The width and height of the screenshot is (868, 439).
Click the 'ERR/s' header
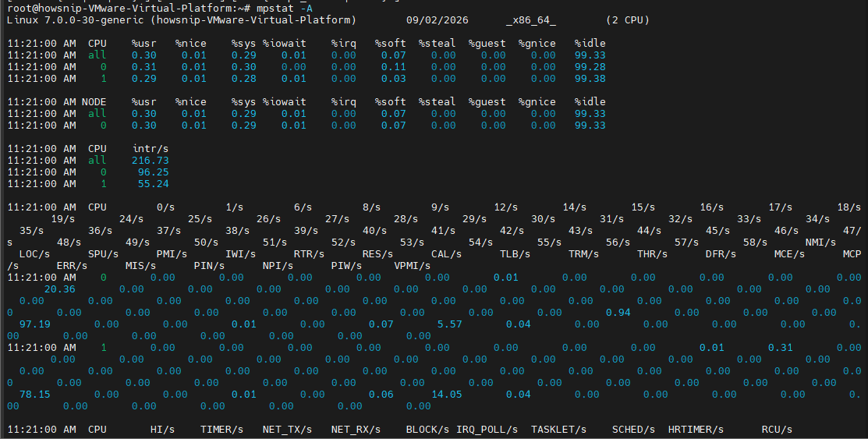[x=72, y=266]
